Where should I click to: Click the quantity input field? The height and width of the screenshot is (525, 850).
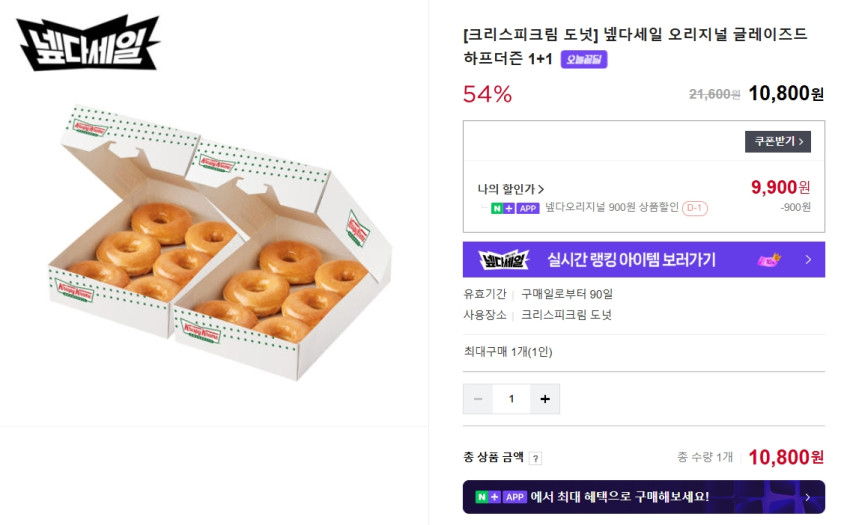511,399
